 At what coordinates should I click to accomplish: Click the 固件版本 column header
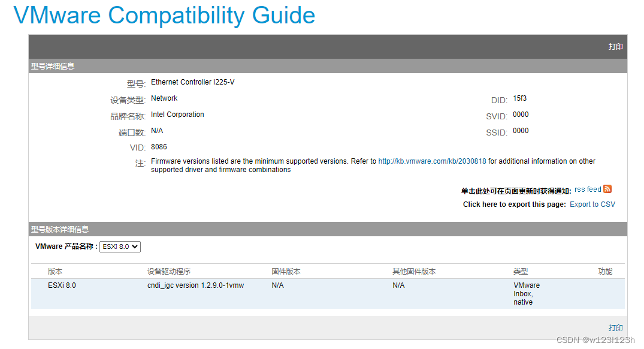(x=286, y=271)
